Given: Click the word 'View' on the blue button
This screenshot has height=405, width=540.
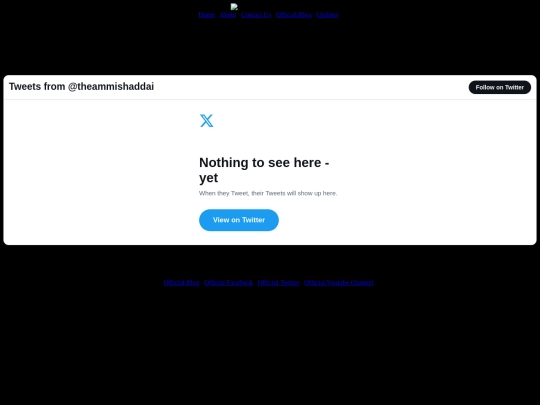Looking at the screenshot, I should point(221,220).
